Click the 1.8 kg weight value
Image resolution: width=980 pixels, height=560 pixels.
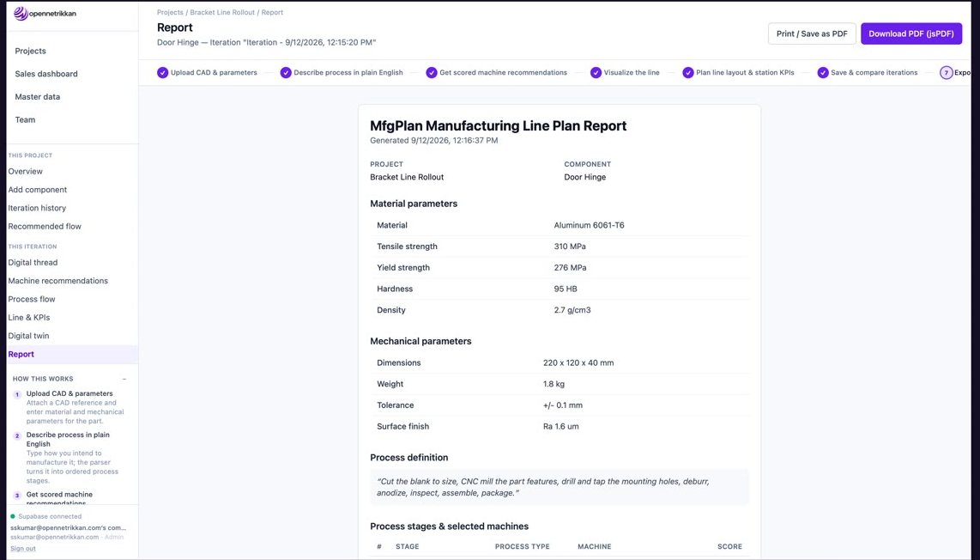point(554,384)
